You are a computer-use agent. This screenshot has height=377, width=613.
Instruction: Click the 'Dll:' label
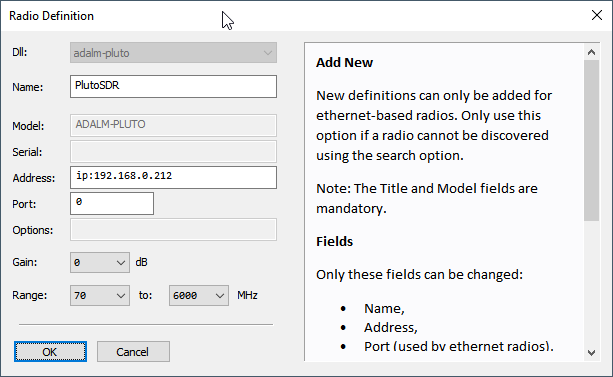[x=20, y=52]
